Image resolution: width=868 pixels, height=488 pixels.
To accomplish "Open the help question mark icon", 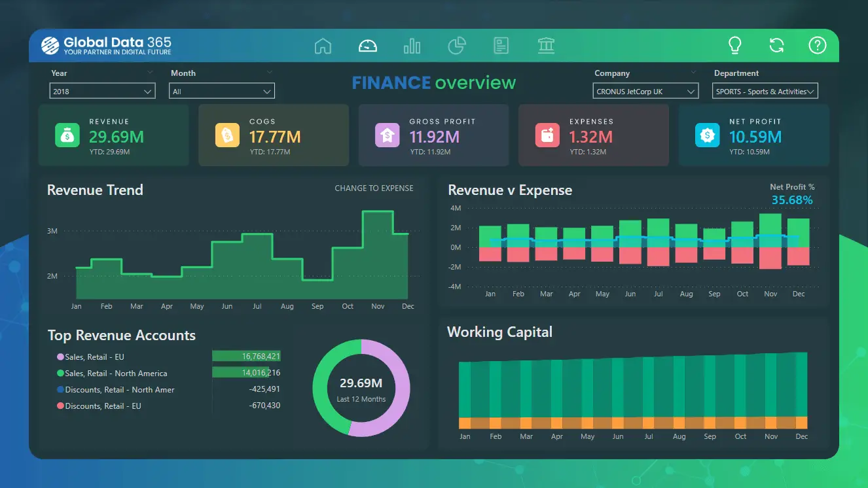I will [818, 45].
